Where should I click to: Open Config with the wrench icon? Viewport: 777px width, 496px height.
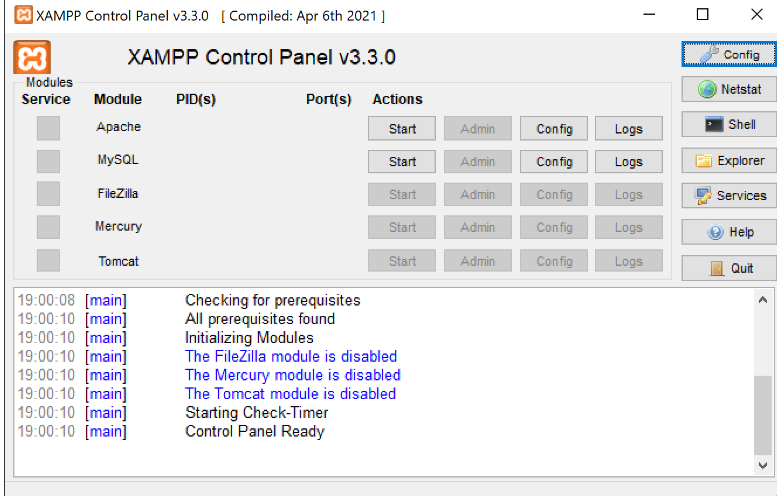click(x=729, y=55)
